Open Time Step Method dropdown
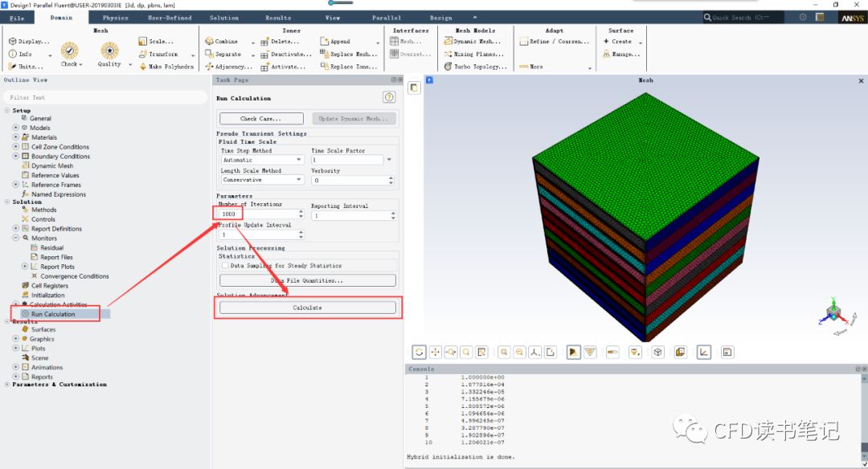The image size is (868, 469). click(x=262, y=160)
